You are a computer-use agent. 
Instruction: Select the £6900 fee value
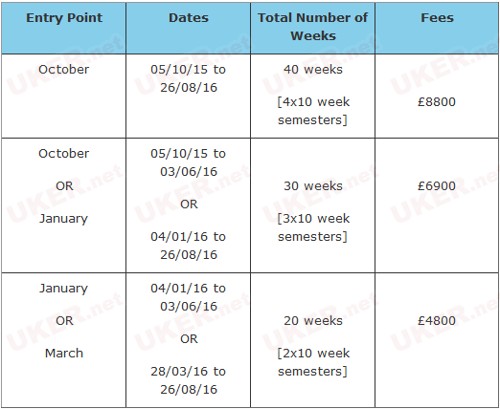tap(437, 186)
